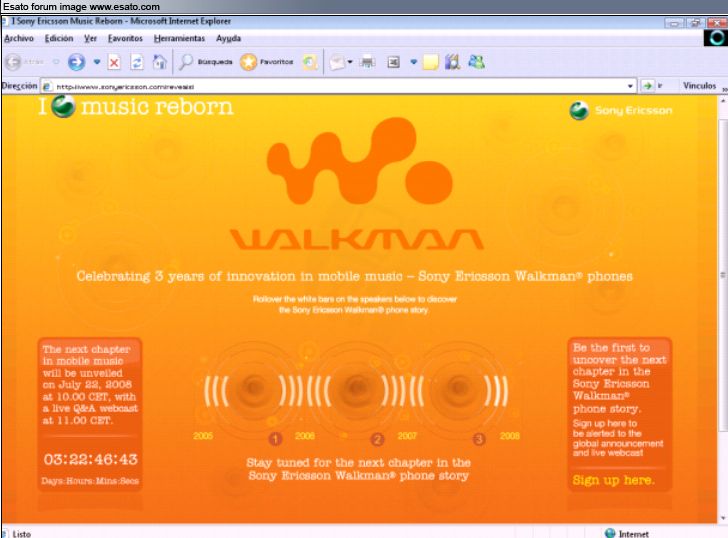Click the blue Forward arrow button
This screenshot has height=538, width=728.
click(x=77, y=62)
